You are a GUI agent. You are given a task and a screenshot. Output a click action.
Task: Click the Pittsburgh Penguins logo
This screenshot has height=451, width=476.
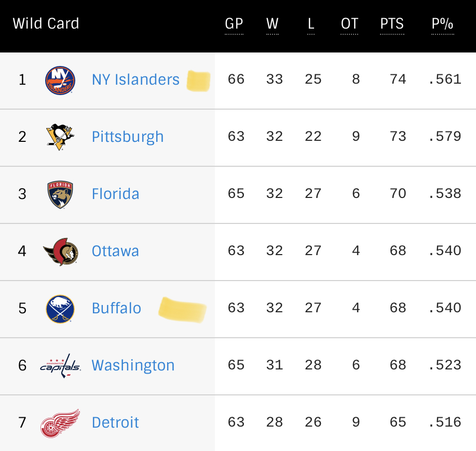coord(60,137)
